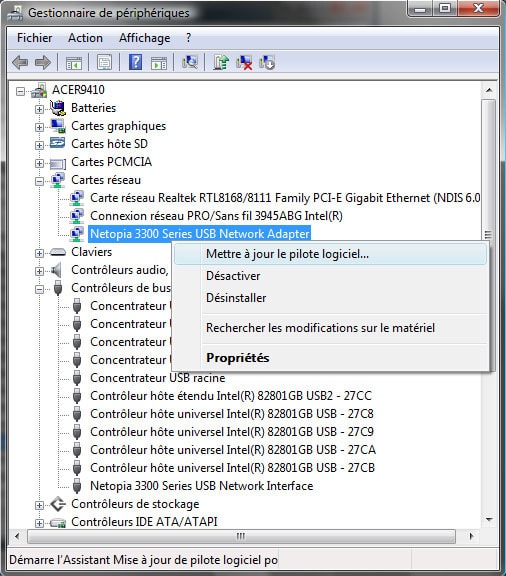Open the Fichier menu
506x576 pixels.
click(x=35, y=38)
